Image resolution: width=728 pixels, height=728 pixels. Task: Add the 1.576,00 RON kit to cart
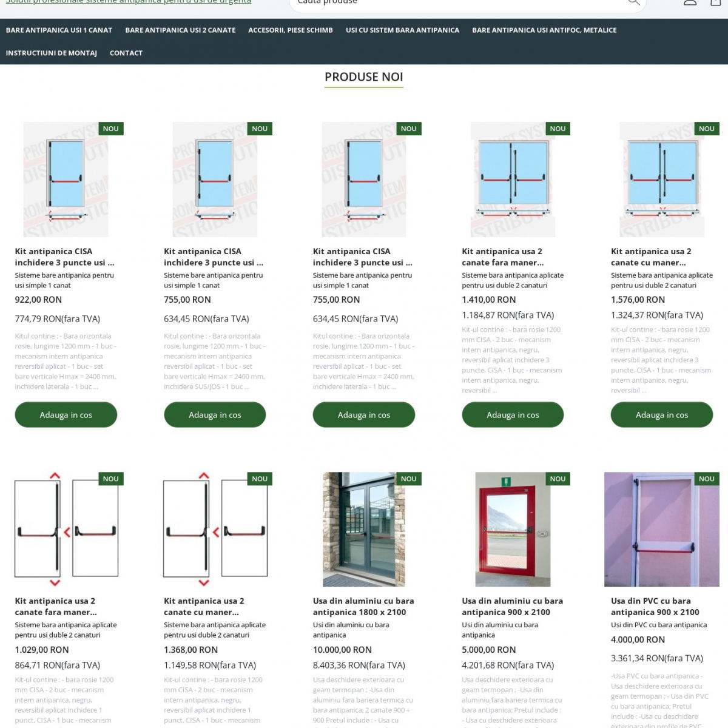pyautogui.click(x=662, y=415)
